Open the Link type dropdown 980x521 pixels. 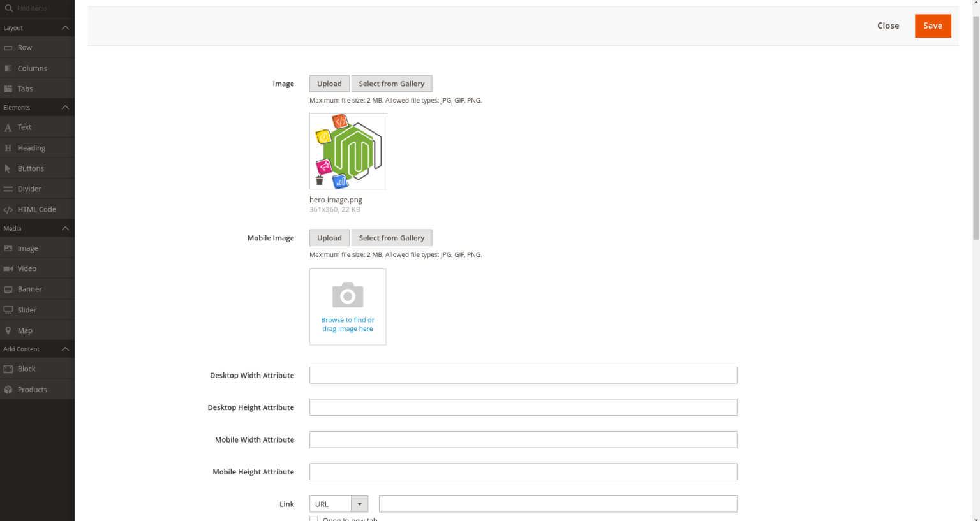[360, 504]
